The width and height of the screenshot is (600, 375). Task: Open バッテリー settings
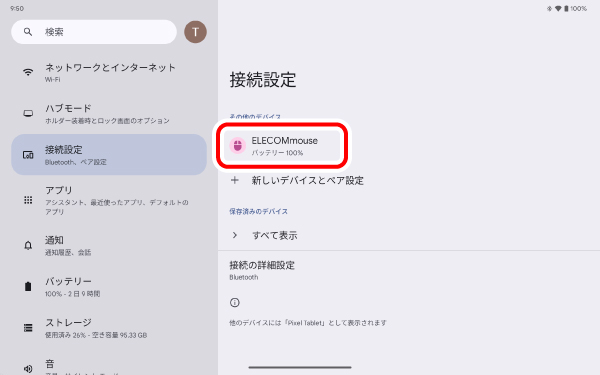click(109, 287)
